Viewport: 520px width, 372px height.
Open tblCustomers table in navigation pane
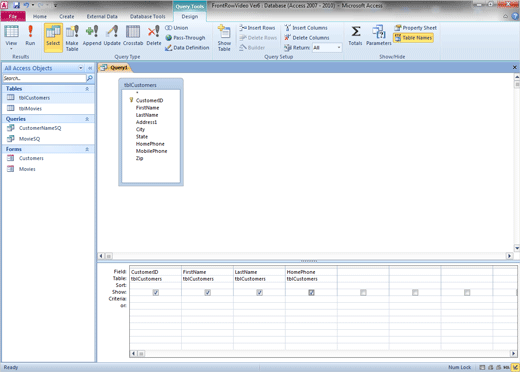48,98
